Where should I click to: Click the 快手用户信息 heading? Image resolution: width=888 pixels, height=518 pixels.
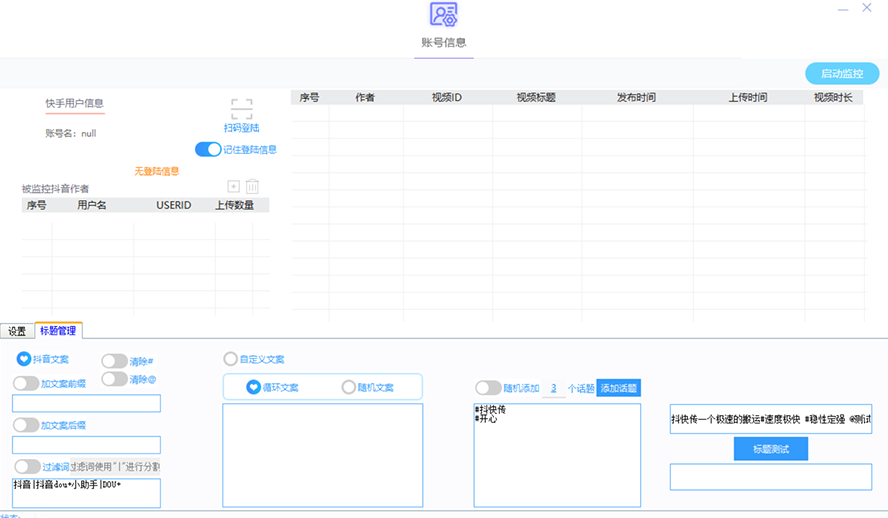coord(75,103)
